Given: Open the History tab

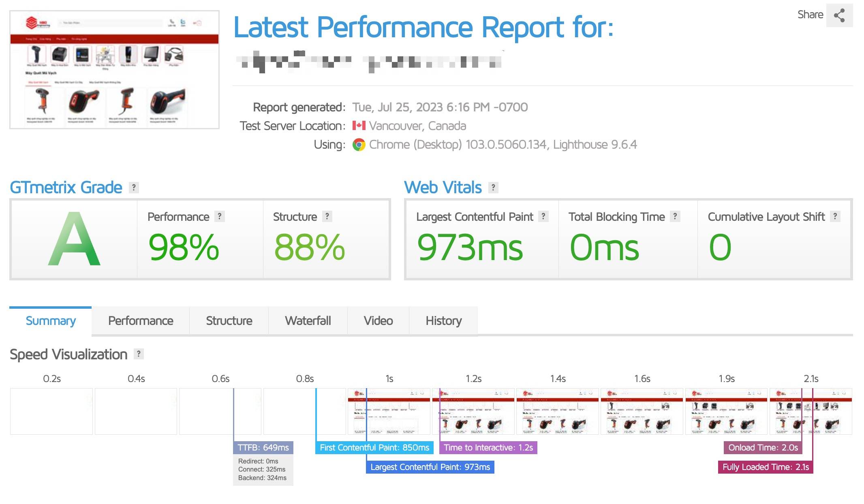Looking at the screenshot, I should click(x=443, y=321).
